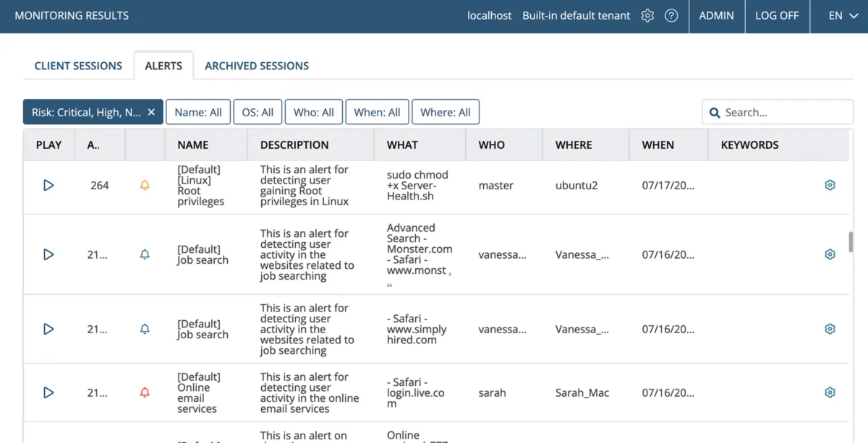Open the When: All filter dropdown
This screenshot has width=868, height=443.
point(377,112)
